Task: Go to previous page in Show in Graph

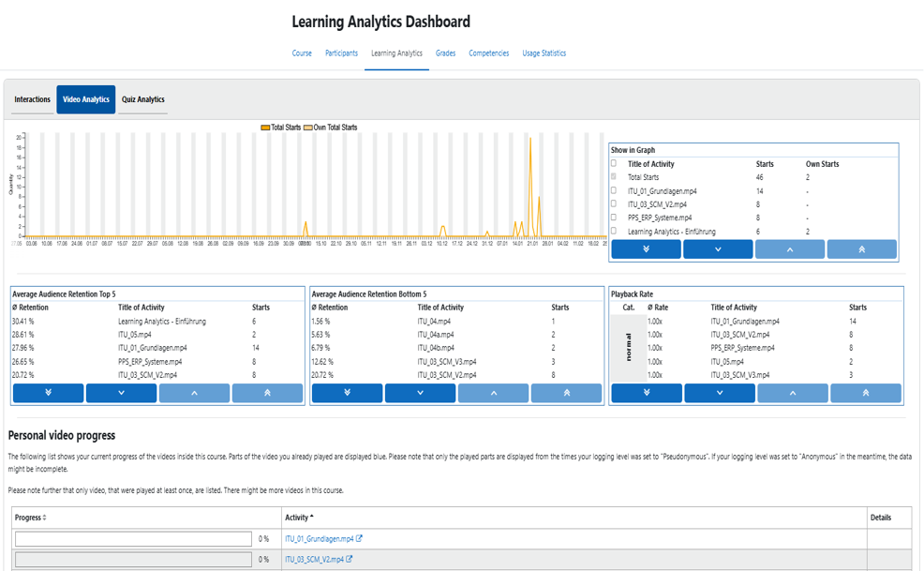Action: (x=790, y=248)
